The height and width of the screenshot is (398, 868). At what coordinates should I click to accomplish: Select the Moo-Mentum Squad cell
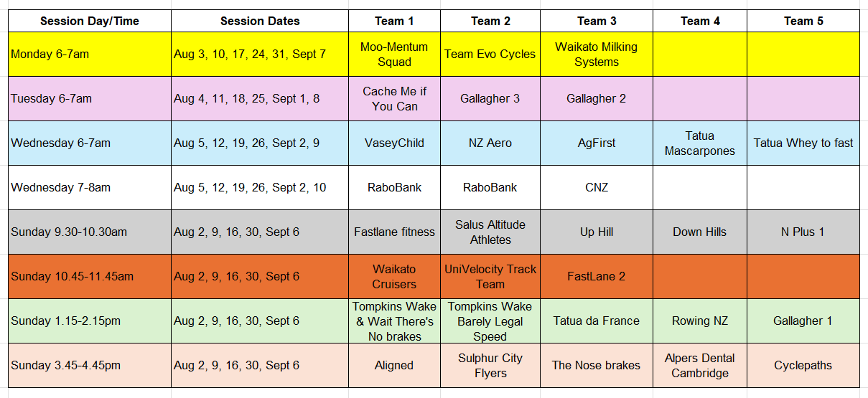[394, 54]
